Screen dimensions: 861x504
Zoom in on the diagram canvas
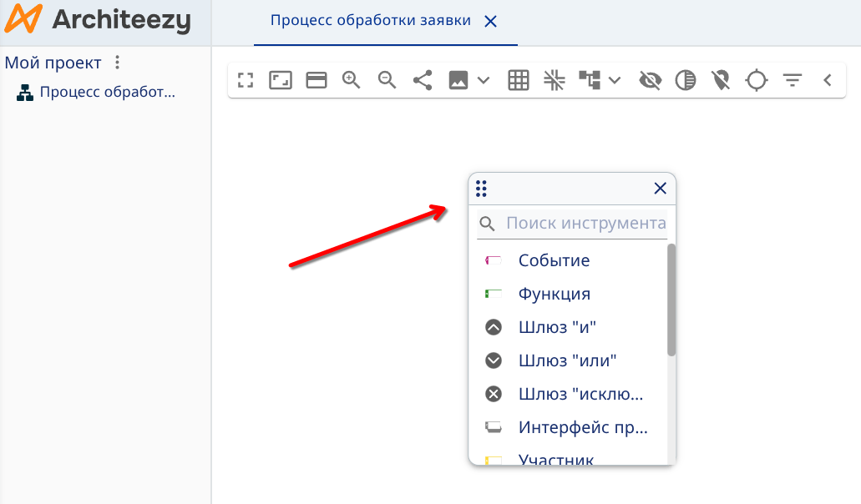click(351, 79)
